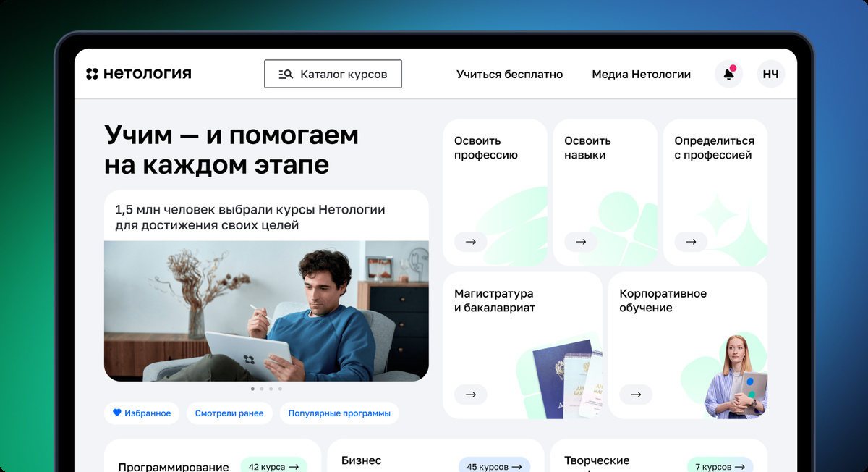Viewport: 868px width, 472px height.
Task: Open the Медиа Нетологии menu item
Action: click(641, 74)
